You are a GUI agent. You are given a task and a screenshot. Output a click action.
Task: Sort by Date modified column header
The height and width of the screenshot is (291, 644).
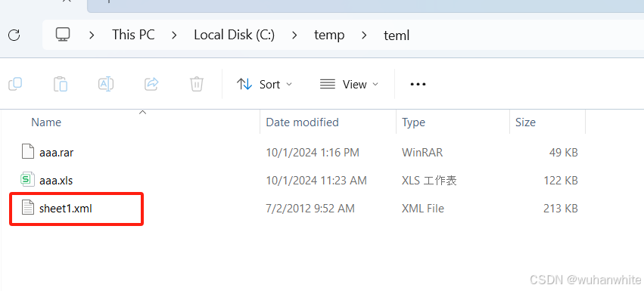click(302, 122)
